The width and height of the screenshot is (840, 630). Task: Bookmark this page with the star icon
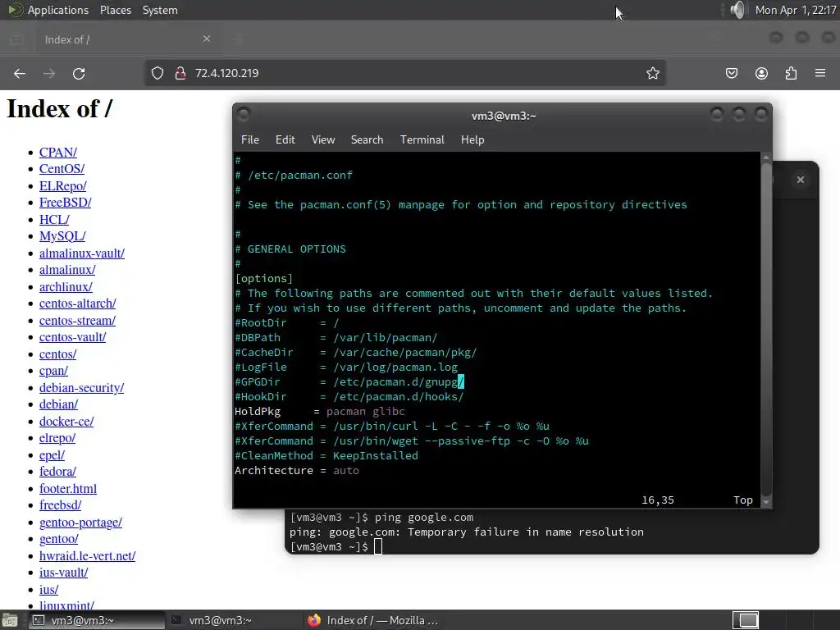[x=652, y=73]
